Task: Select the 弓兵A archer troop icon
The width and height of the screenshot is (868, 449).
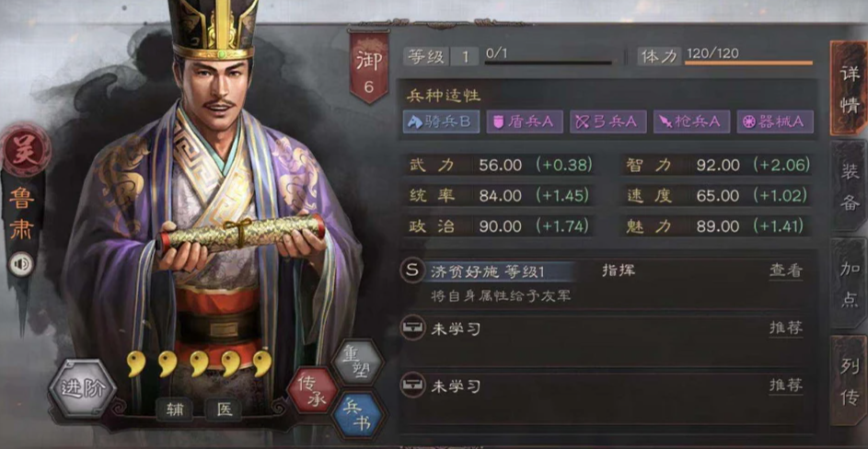Action: (608, 121)
